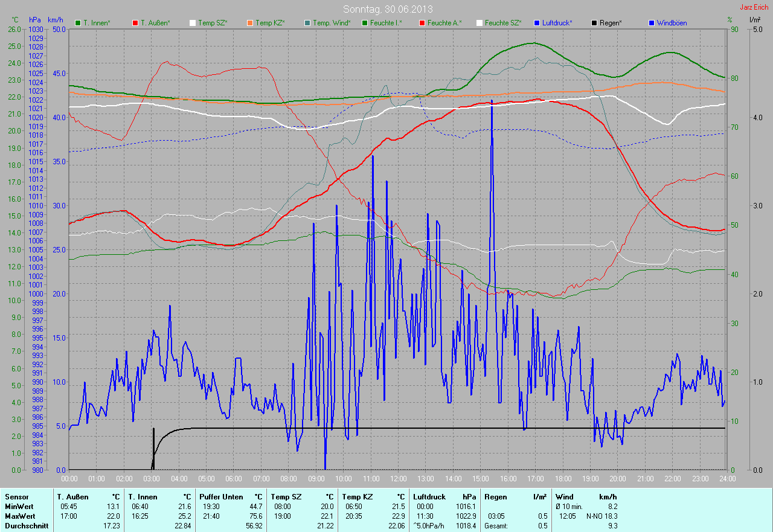Click the red Feuchte A. legend square

point(422,23)
